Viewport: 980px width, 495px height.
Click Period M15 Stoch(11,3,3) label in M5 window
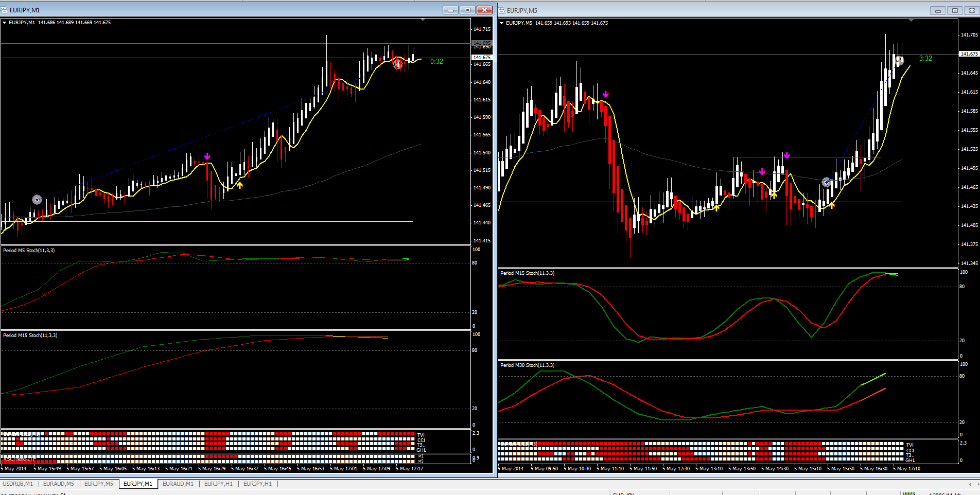528,273
